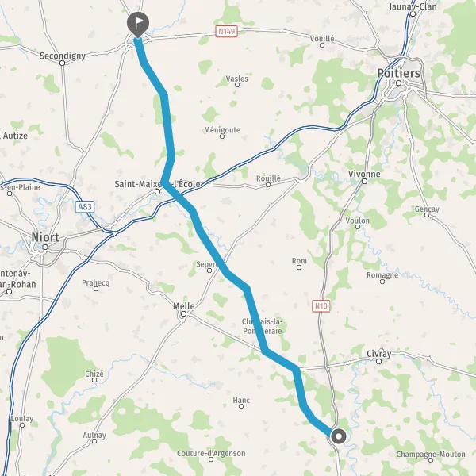
Task: Click the Rouillé town label
Action: 268,178
